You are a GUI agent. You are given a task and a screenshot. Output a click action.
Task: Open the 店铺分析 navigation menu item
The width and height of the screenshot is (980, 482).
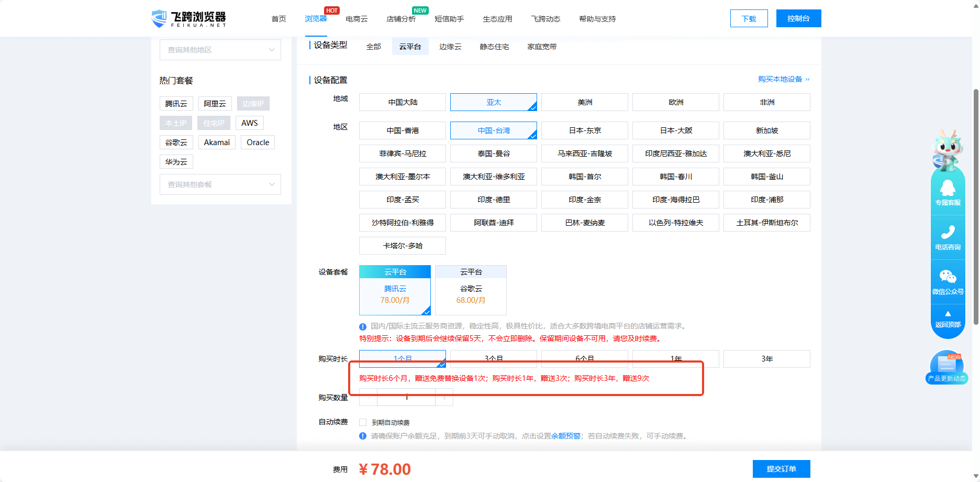click(401, 18)
